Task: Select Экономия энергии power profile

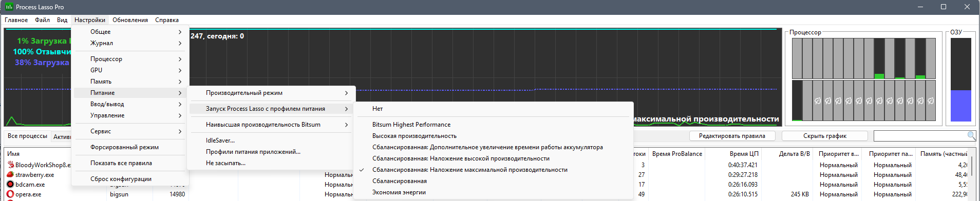Action: click(493, 192)
